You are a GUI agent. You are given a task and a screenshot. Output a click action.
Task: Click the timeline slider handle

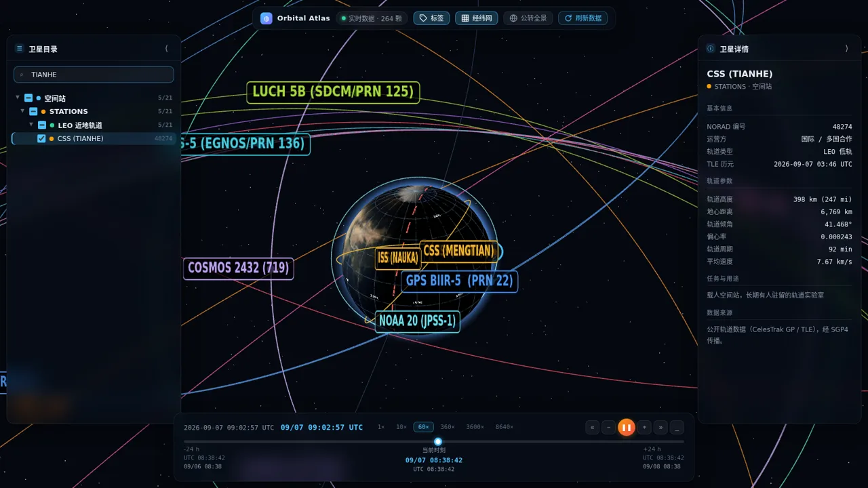438,441
